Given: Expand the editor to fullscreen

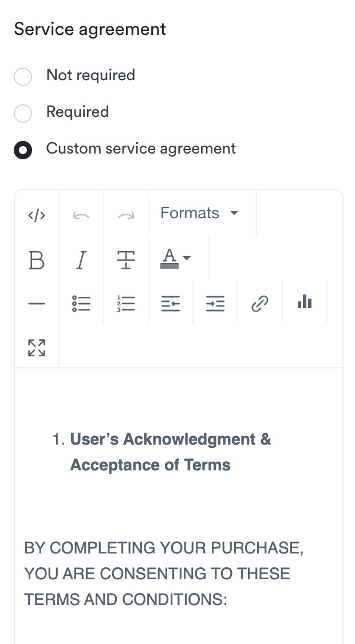Looking at the screenshot, I should coord(37,347).
